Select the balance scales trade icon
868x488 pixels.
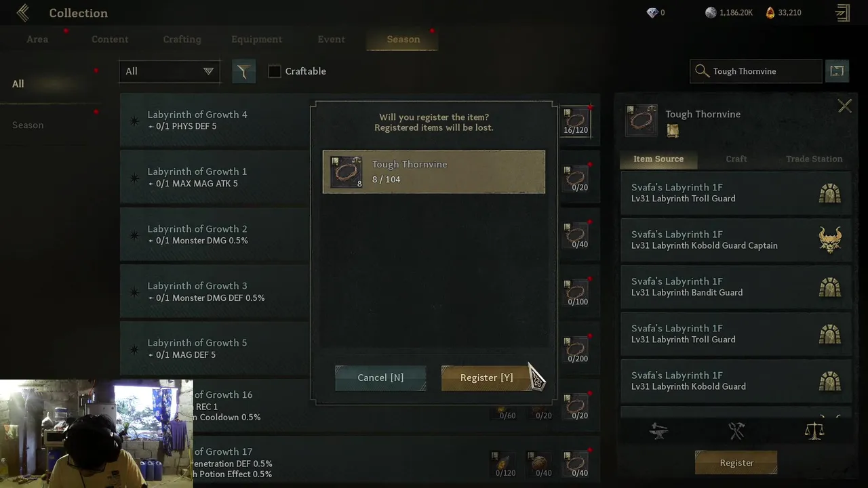pos(814,431)
